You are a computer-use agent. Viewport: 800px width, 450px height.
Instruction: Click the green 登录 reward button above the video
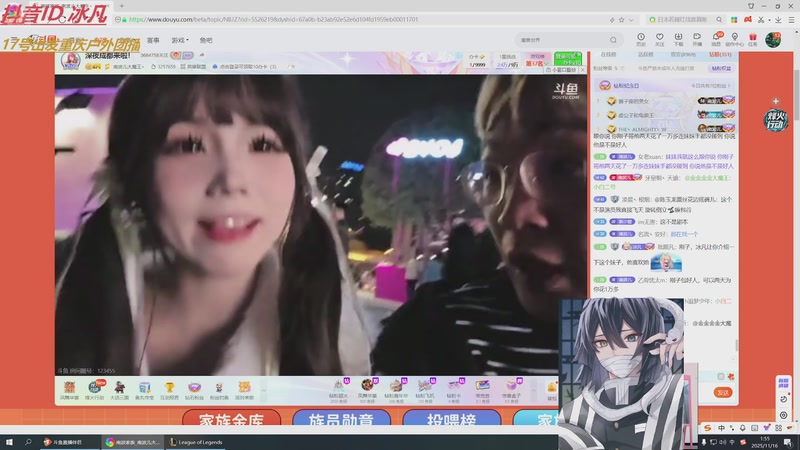click(568, 59)
